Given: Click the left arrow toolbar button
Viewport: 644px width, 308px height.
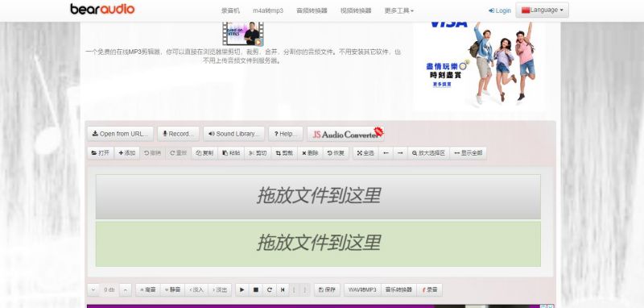Looking at the screenshot, I should tap(386, 153).
